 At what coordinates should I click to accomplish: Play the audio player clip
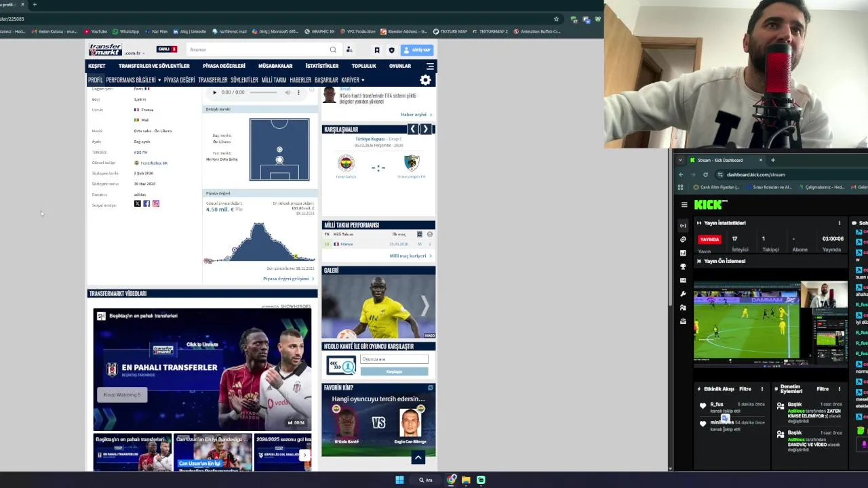(214, 92)
